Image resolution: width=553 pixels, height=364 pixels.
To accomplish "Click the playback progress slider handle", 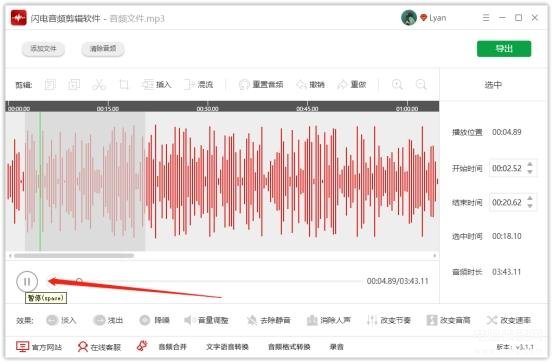I will [x=79, y=281].
